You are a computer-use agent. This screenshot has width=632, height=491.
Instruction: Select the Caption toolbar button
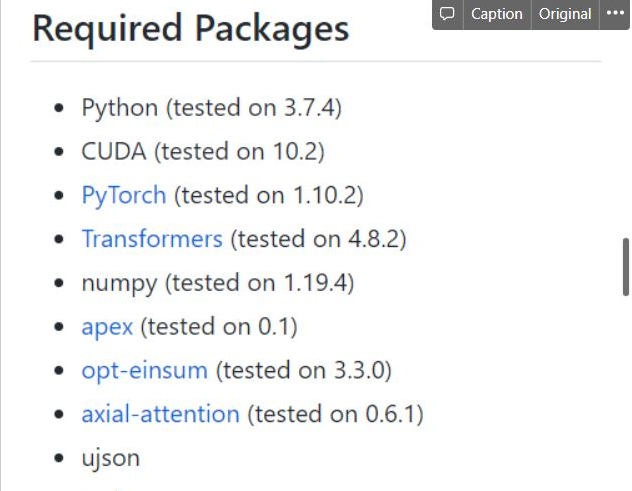[497, 14]
